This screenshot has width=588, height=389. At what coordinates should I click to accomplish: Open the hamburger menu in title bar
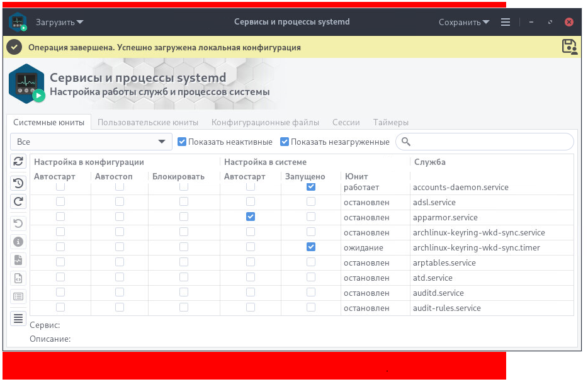tap(505, 22)
